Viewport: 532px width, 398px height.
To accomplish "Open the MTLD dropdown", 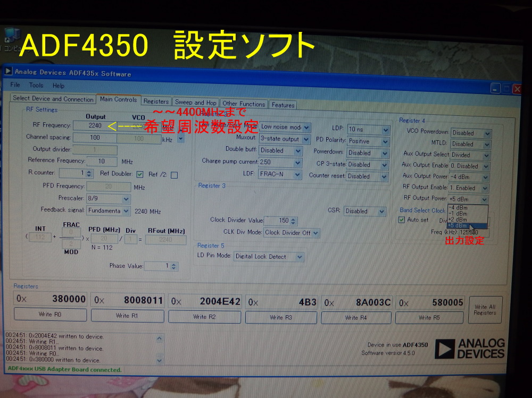I will (x=487, y=145).
